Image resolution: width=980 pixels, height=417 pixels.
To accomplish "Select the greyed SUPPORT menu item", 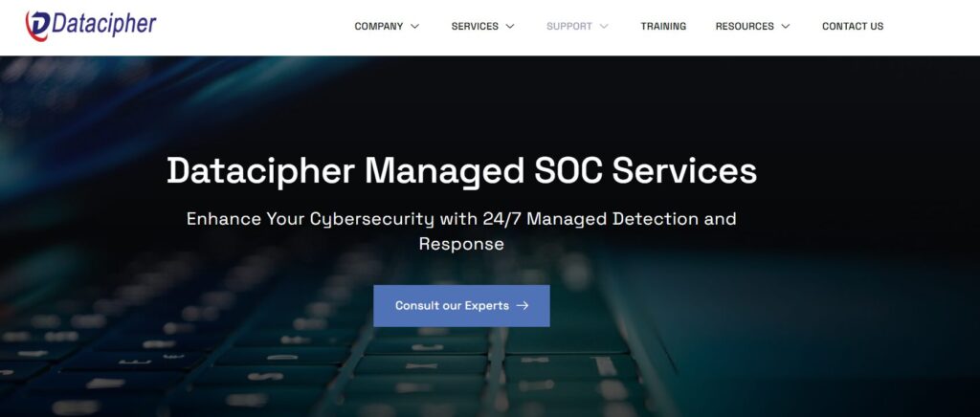I will click(569, 26).
